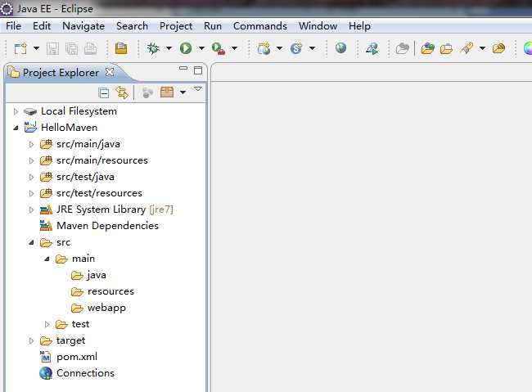Click the Open Task folder icon

coord(447,48)
